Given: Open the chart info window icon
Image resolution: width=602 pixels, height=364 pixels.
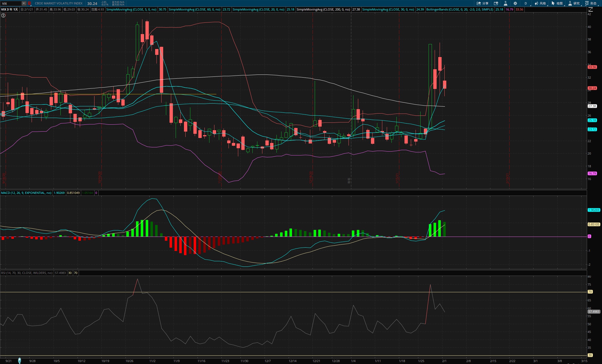Looking at the screenshot, I should (496, 3).
